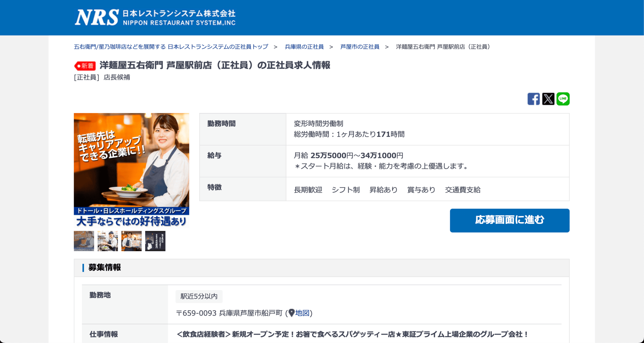
Task: Select the first thumbnail of woman holding plate
Action: tap(84, 241)
